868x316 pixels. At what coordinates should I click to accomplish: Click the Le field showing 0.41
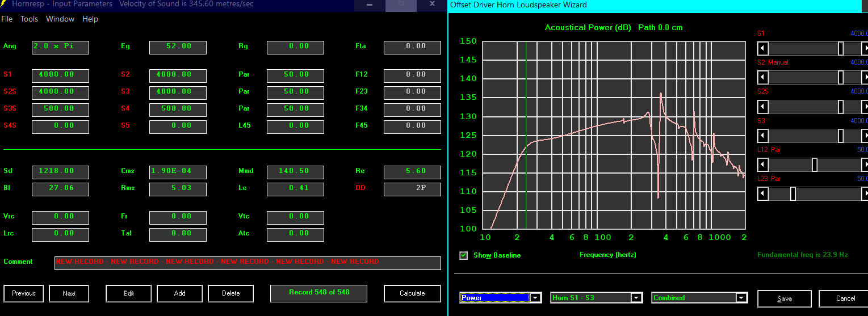(x=295, y=189)
